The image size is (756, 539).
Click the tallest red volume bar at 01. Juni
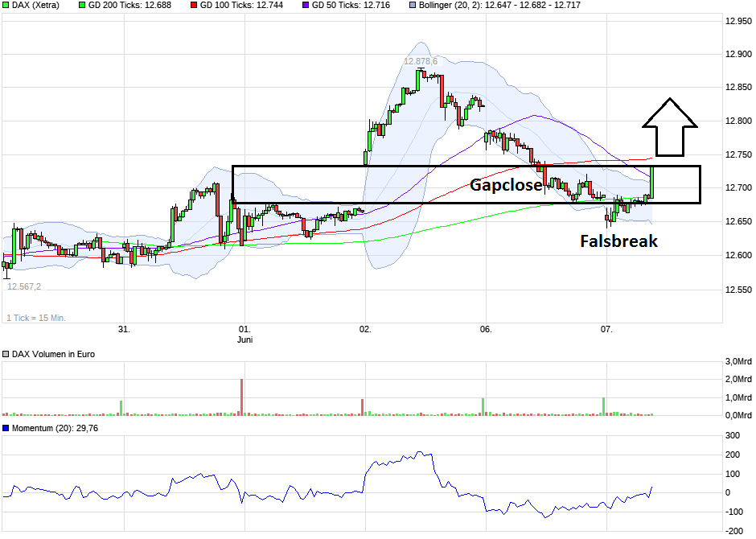coord(241,397)
